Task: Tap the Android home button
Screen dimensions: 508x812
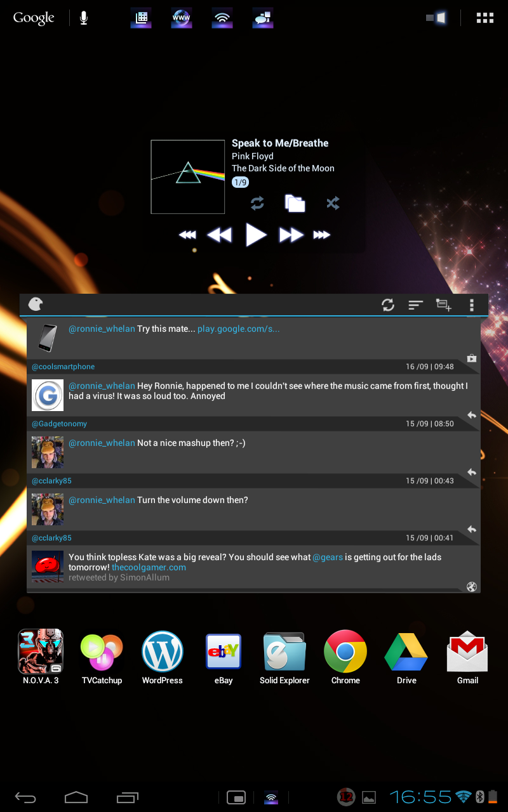Action: (x=76, y=797)
